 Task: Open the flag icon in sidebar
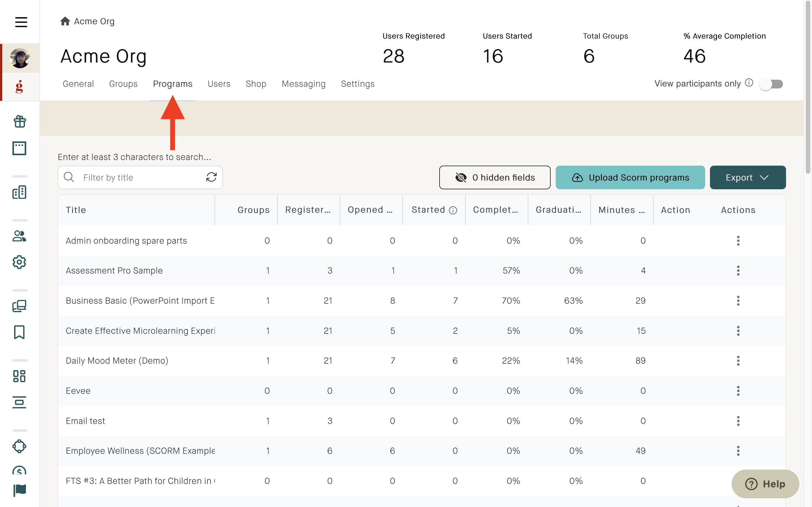coord(19,490)
